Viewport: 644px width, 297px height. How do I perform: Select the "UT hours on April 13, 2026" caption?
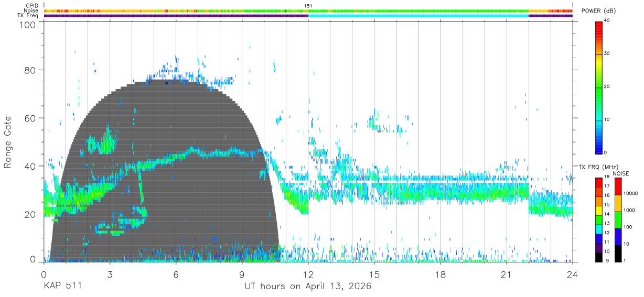(x=308, y=287)
